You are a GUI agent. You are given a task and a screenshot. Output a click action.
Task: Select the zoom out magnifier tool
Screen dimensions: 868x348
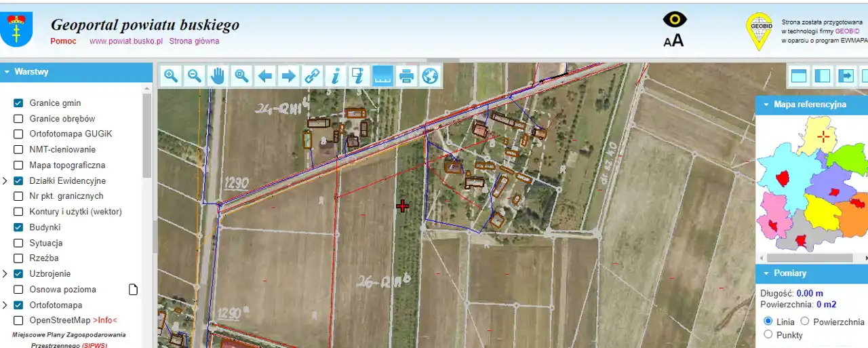[x=195, y=76]
